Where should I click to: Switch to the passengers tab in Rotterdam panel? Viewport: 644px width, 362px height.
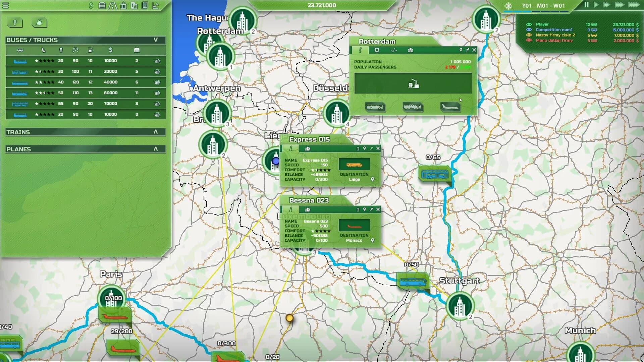click(410, 50)
